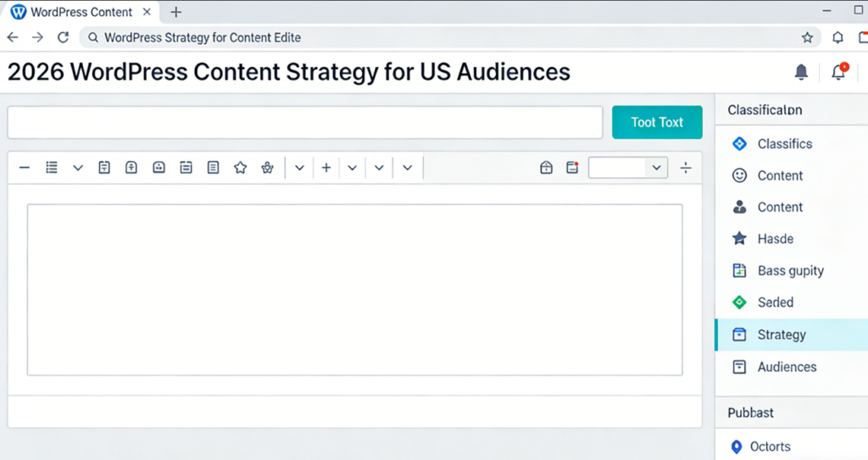The image size is (868, 460).
Task: Click the plus icon in the editor toolbar
Action: 325,168
